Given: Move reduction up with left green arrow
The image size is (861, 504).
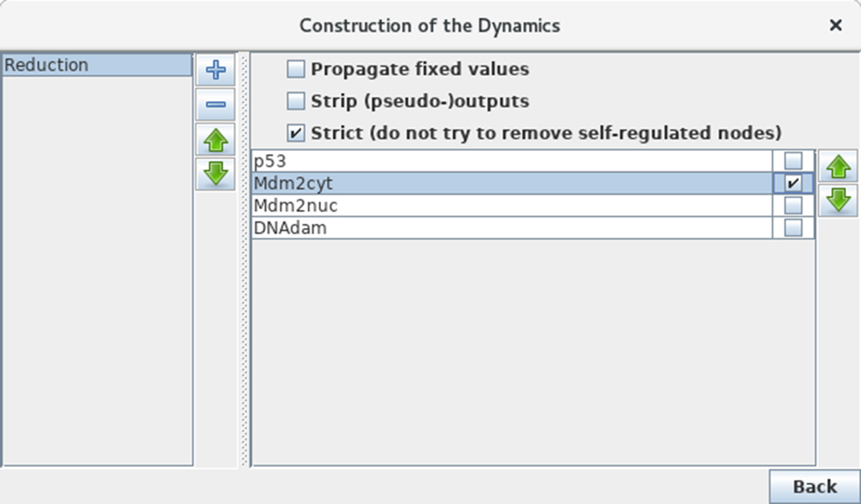Looking at the screenshot, I should pos(215,140).
